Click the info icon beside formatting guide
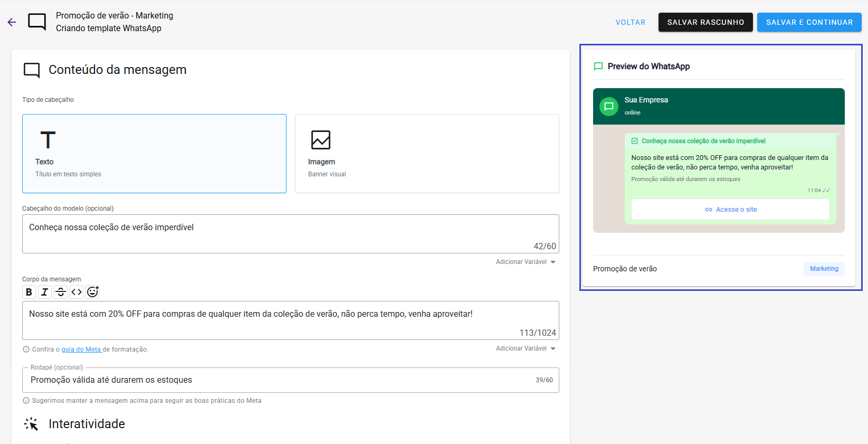The image size is (868, 444). pyautogui.click(x=26, y=349)
